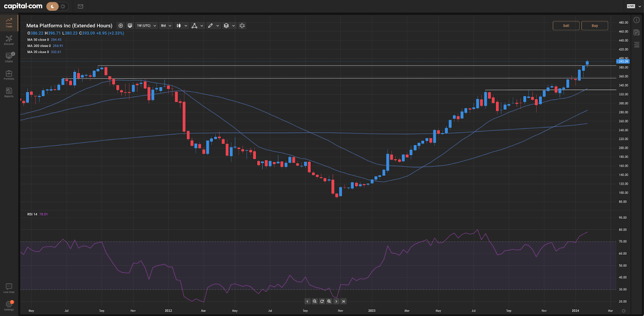This screenshot has width=644, height=316.
Task: Open the Discover sidebar section
Action: point(9,40)
